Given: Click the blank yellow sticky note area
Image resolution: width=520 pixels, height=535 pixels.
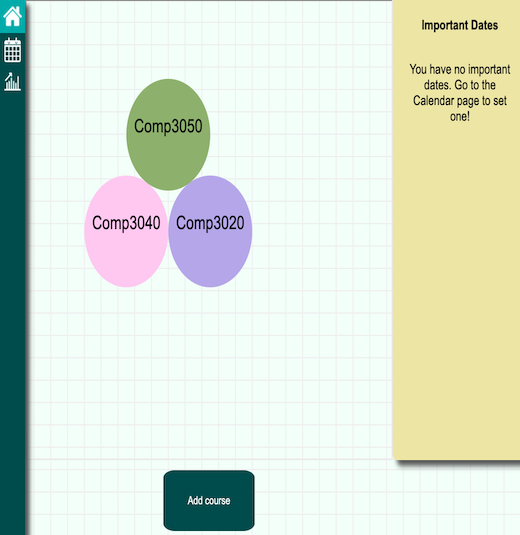Looking at the screenshot, I should pyautogui.click(x=457, y=290).
